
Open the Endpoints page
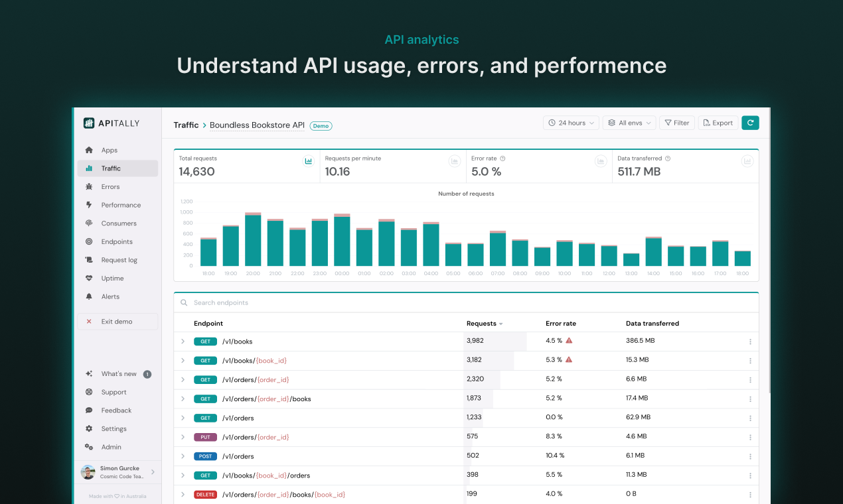point(117,242)
